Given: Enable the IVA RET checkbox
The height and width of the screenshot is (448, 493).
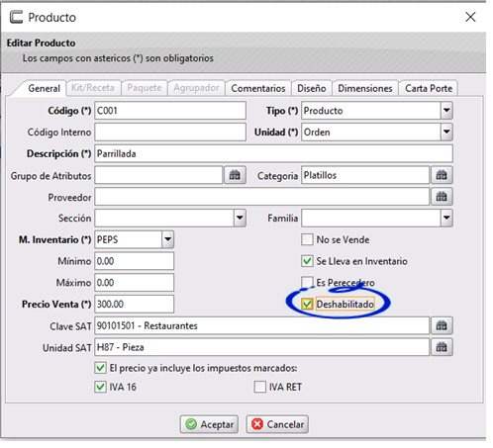Looking at the screenshot, I should [260, 387].
